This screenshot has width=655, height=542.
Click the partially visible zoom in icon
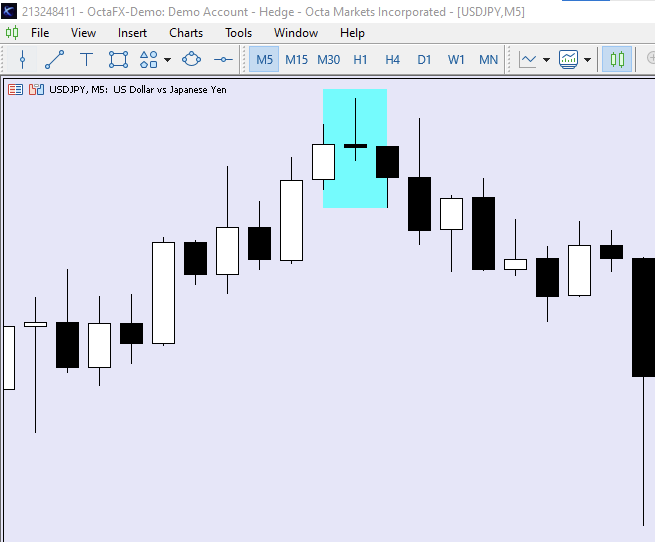tap(651, 59)
